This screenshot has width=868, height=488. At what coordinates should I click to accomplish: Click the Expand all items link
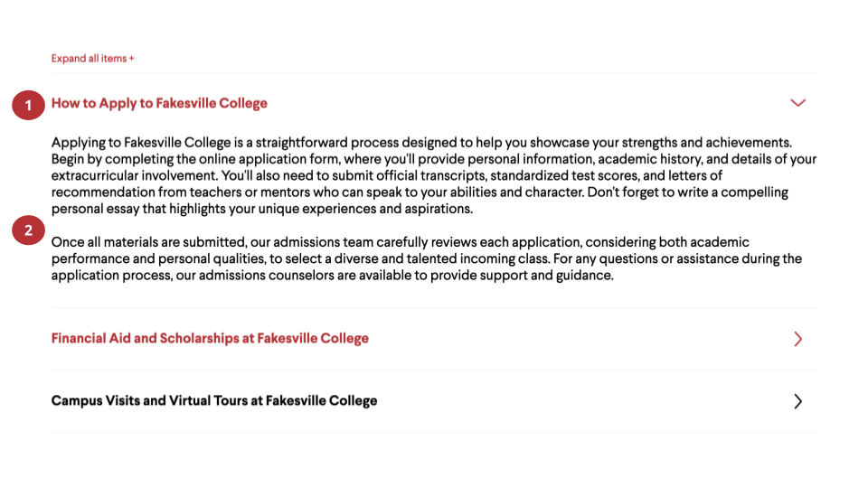point(92,58)
